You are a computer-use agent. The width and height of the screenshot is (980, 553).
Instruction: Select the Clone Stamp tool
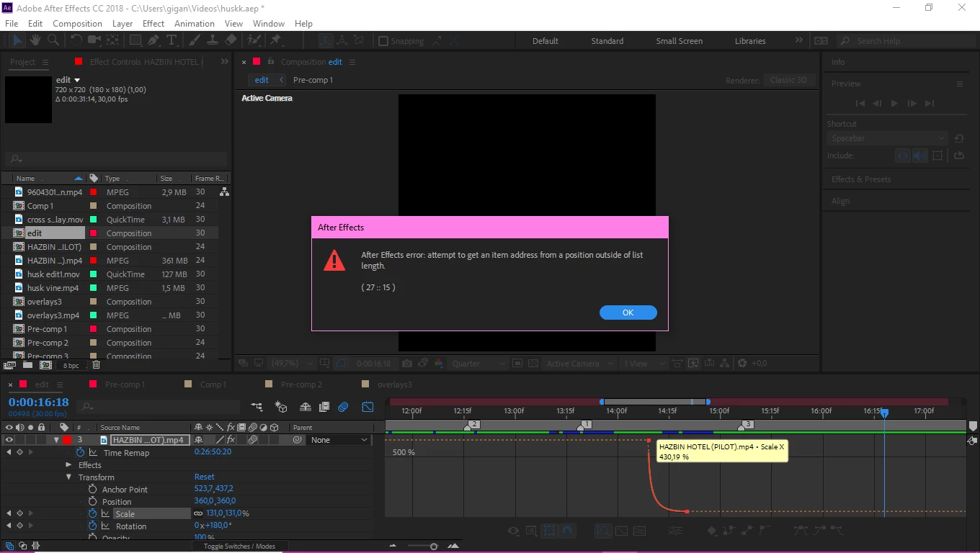pos(213,40)
